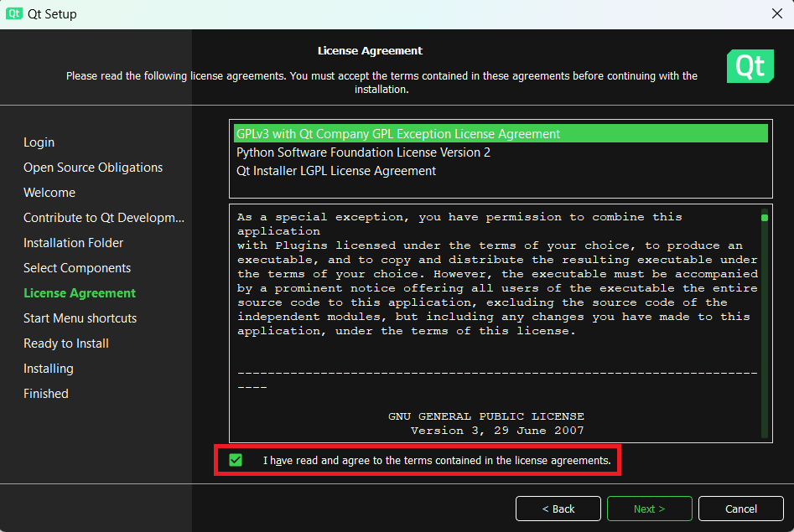794x532 pixels.
Task: Click the Select Components step
Action: click(77, 268)
